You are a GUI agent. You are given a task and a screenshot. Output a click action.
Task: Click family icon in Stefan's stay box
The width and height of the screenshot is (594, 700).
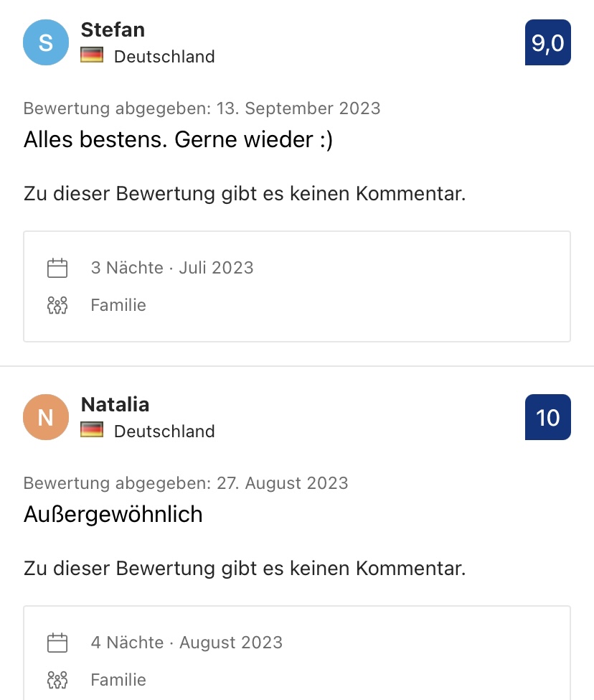[x=57, y=305]
